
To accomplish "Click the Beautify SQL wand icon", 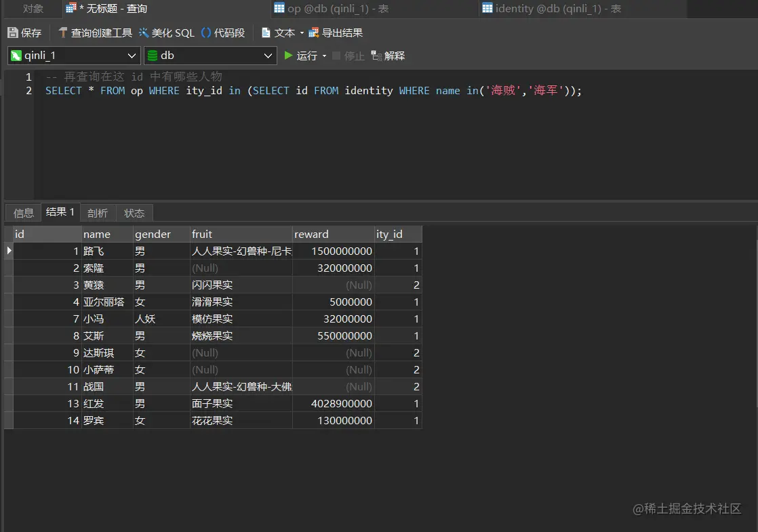I will coord(144,33).
